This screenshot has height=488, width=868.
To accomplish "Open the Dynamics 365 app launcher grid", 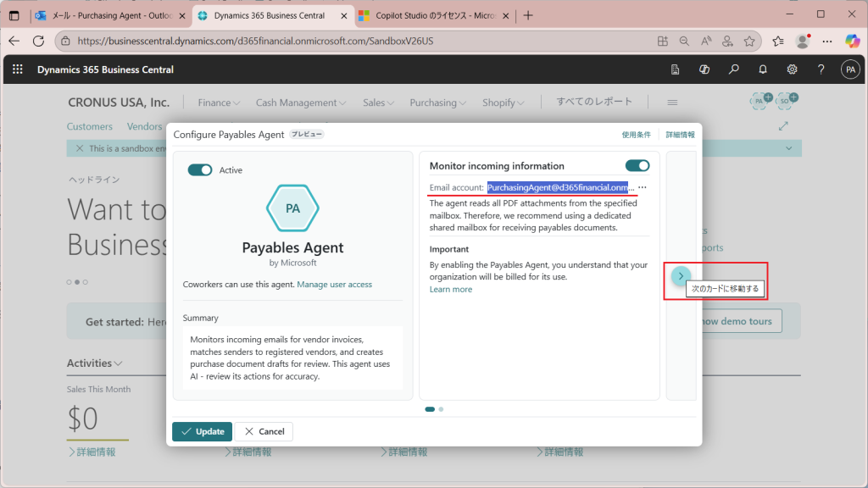I will click(x=18, y=69).
